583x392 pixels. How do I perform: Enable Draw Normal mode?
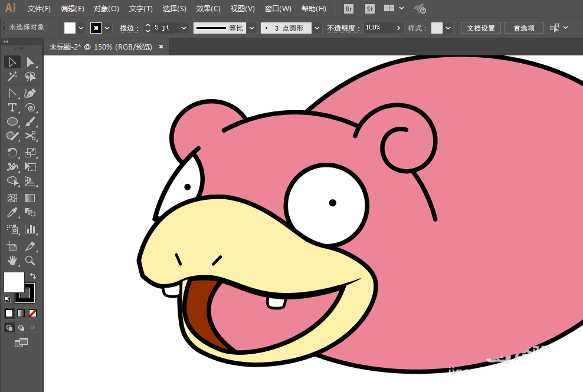pos(9,328)
